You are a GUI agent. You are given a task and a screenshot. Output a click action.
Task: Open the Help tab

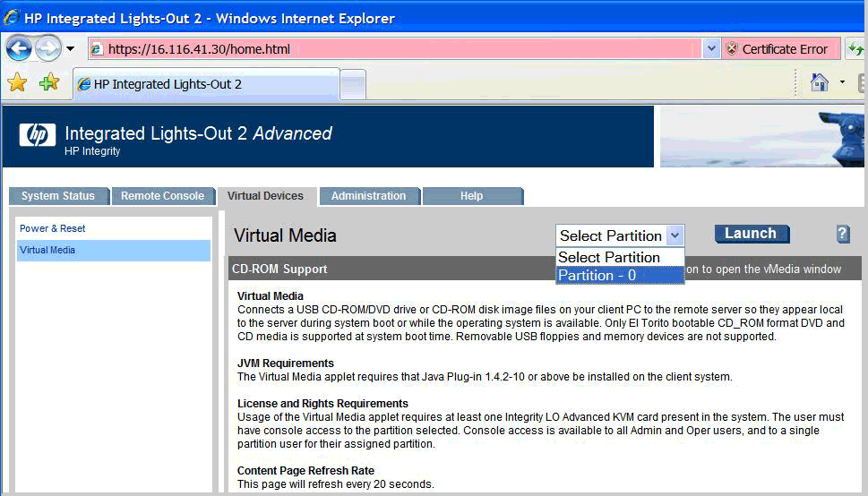[x=472, y=196]
